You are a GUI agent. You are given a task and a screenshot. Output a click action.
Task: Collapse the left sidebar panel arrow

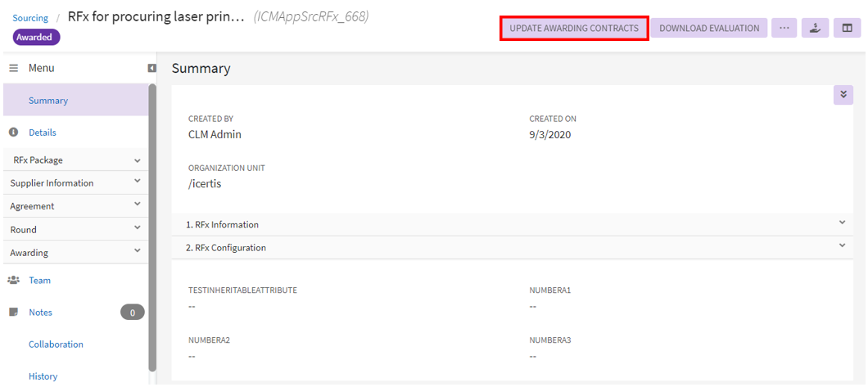click(x=151, y=69)
